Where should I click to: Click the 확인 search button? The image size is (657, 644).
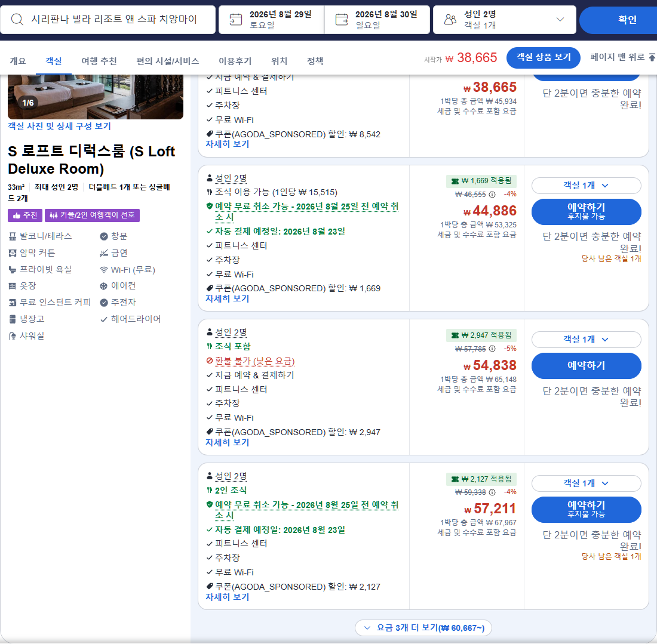619,19
